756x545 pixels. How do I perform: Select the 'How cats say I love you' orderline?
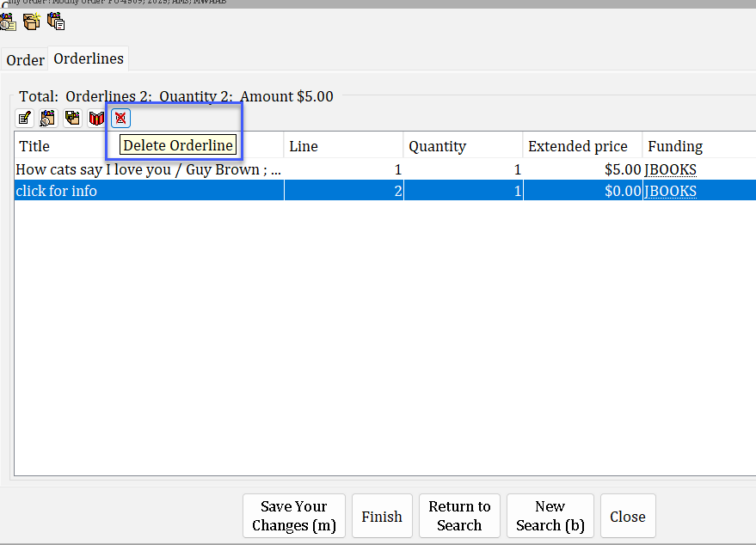pyautogui.click(x=148, y=170)
